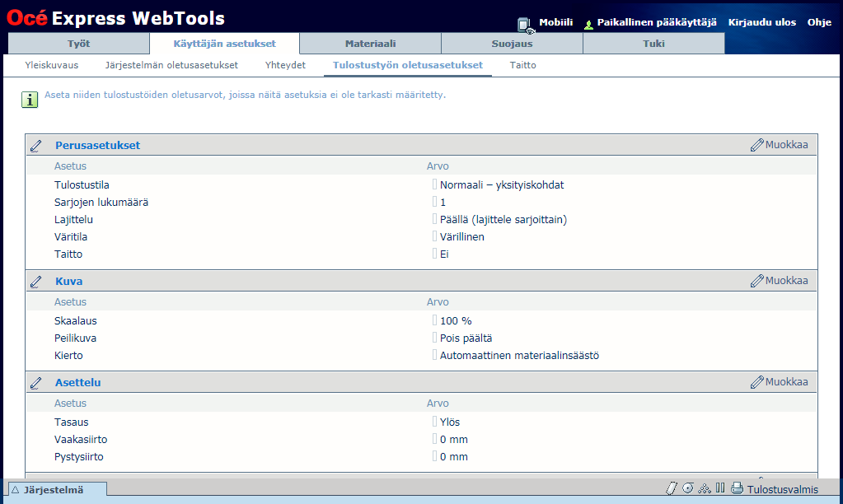Image resolution: width=843 pixels, height=504 pixels.
Task: Open the Ohje help link
Action: click(819, 22)
